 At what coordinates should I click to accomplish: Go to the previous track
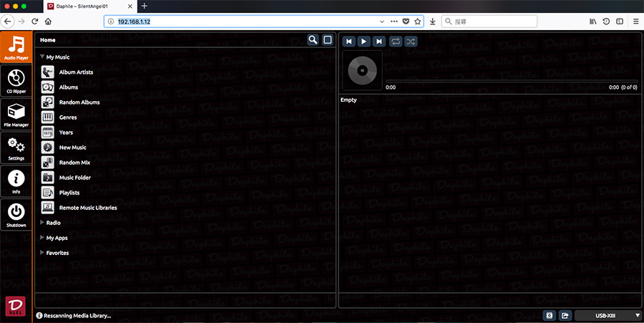point(348,42)
